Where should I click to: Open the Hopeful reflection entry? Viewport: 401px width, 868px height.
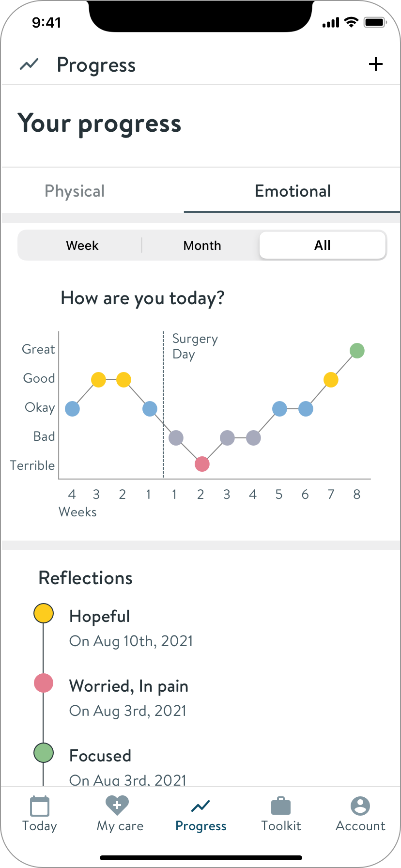point(100,617)
